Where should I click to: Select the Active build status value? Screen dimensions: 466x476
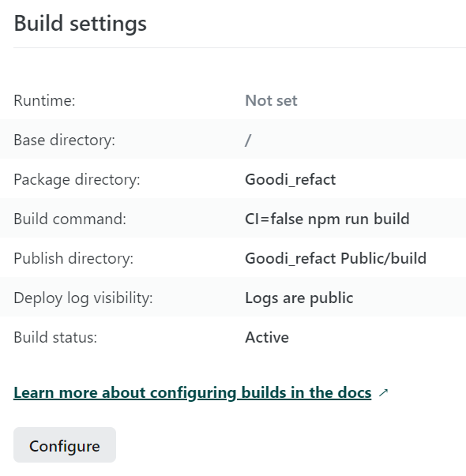(x=267, y=337)
